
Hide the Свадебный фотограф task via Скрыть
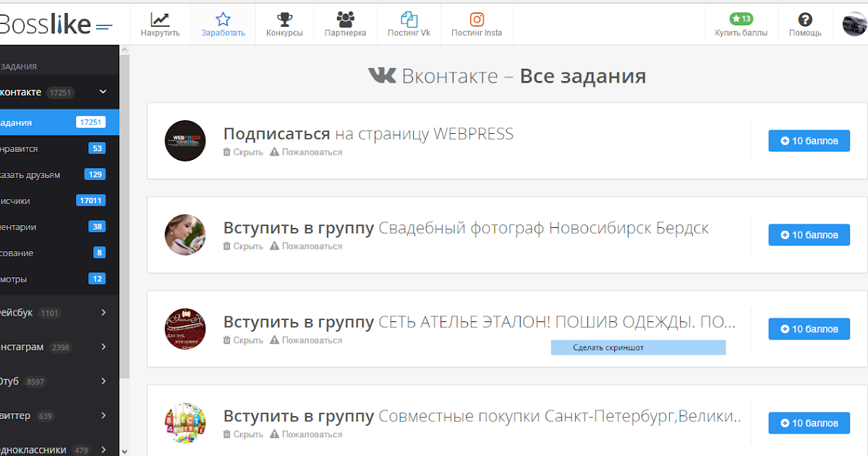pos(243,246)
